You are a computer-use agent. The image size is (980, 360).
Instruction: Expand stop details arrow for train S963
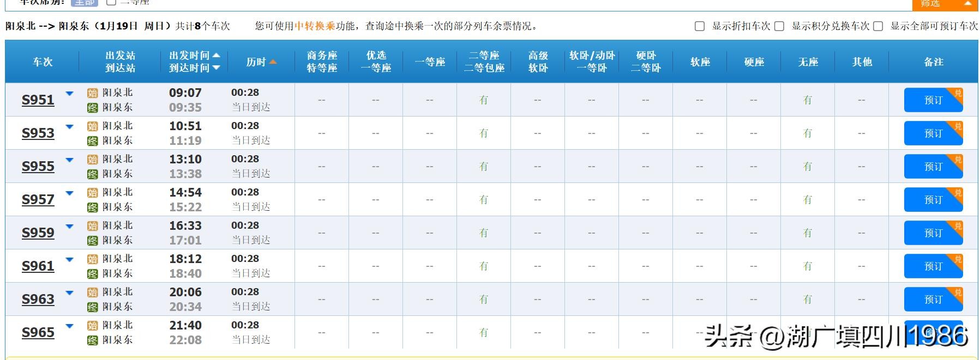click(69, 293)
